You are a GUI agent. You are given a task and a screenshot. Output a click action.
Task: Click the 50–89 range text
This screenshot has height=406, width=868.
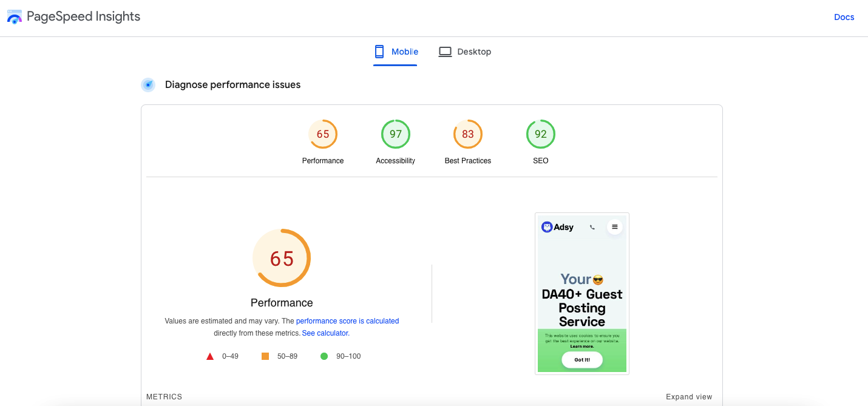(288, 356)
